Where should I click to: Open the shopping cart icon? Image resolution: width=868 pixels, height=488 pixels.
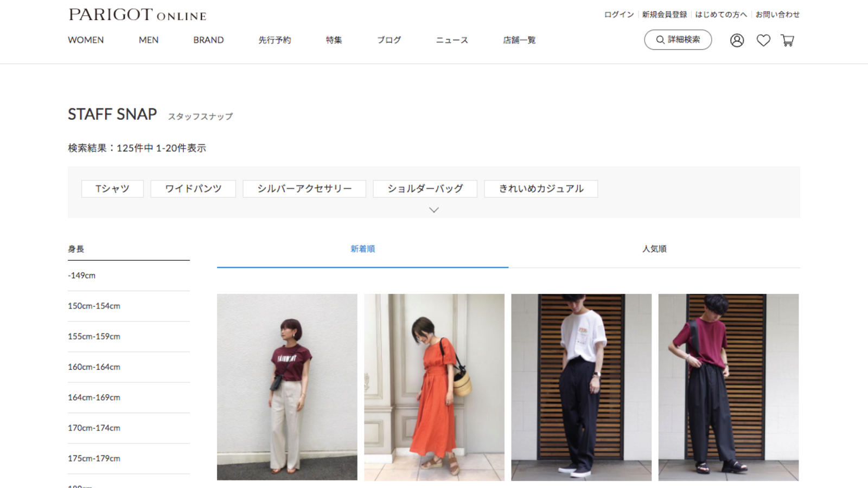pyautogui.click(x=787, y=40)
